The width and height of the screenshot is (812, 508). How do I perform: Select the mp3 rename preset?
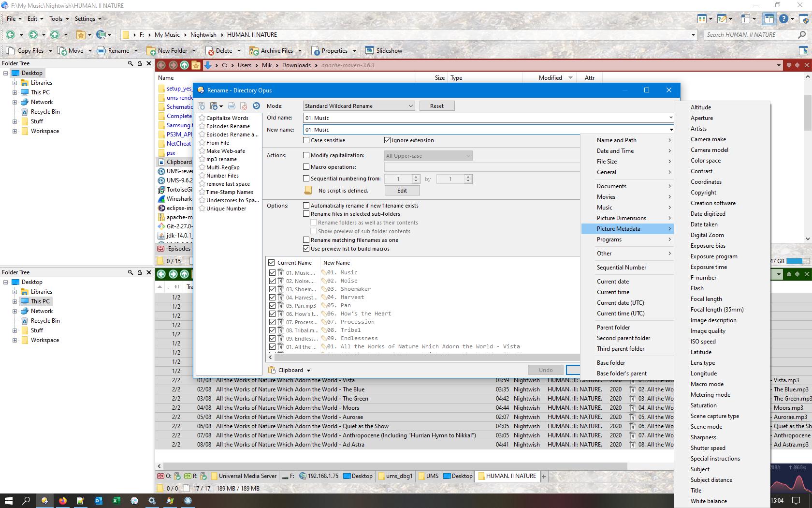[x=221, y=159]
